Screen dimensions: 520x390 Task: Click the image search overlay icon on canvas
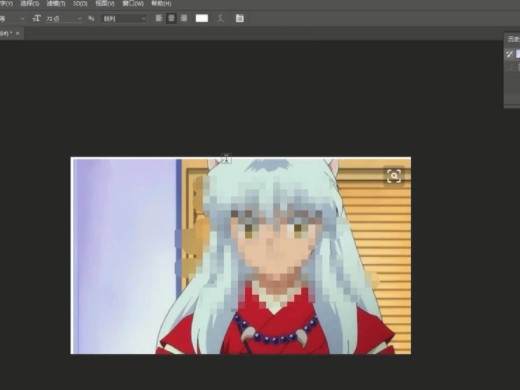(x=394, y=176)
